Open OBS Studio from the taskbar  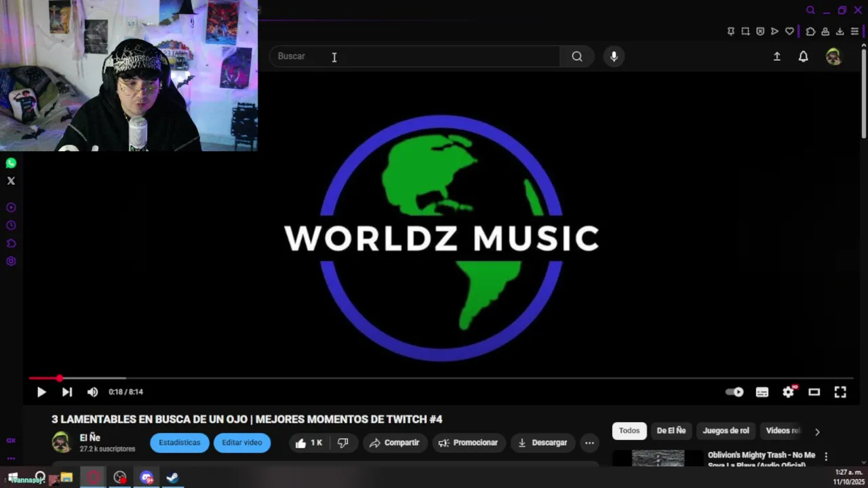(120, 478)
